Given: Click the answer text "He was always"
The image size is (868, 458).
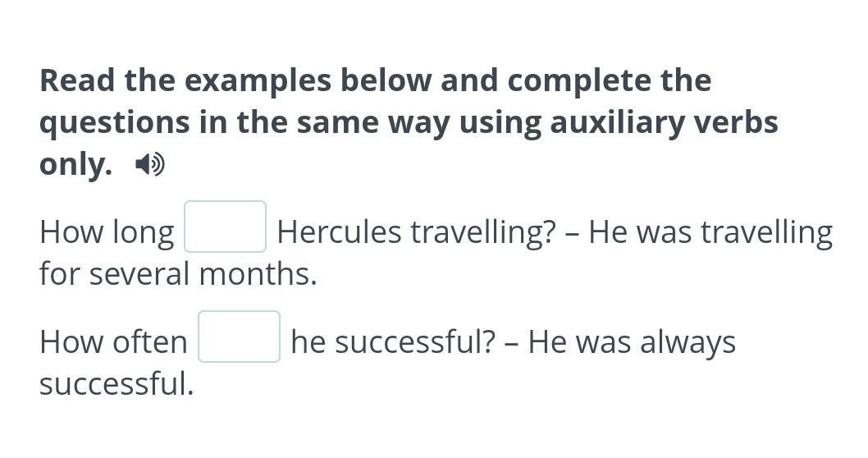Looking at the screenshot, I should click(x=631, y=342).
